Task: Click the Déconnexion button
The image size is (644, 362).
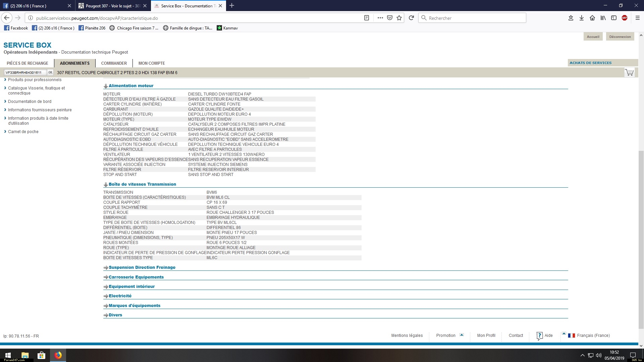Action: [x=620, y=37]
